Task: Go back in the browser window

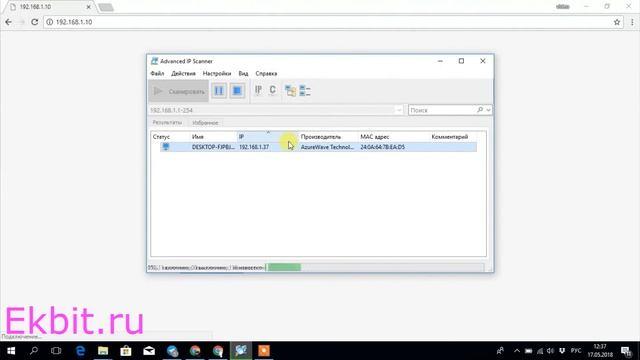Action: pyautogui.click(x=9, y=22)
